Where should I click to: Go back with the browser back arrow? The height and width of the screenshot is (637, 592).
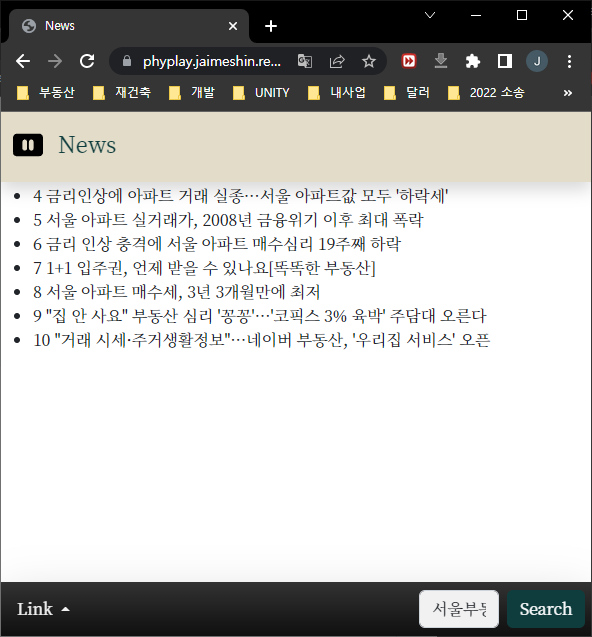(x=23, y=61)
